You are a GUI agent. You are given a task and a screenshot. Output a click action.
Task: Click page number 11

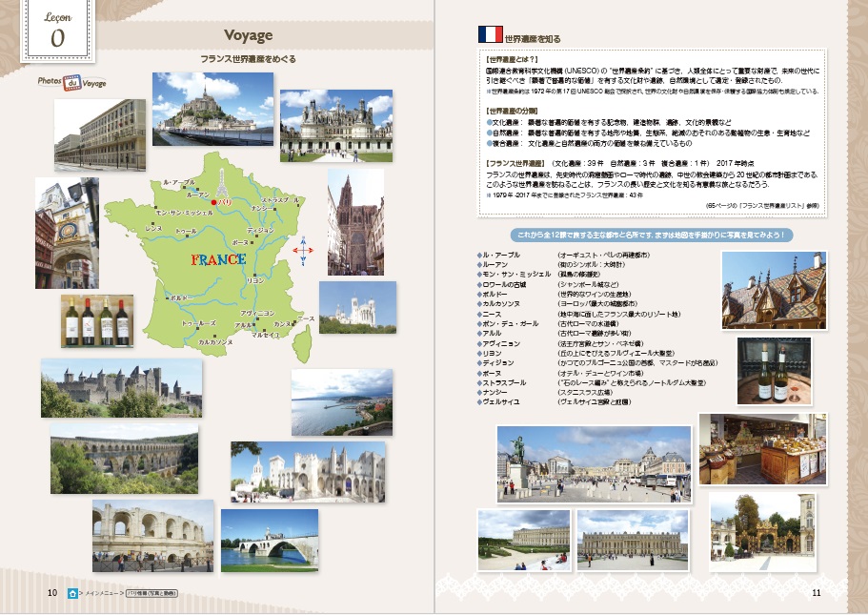(x=816, y=593)
